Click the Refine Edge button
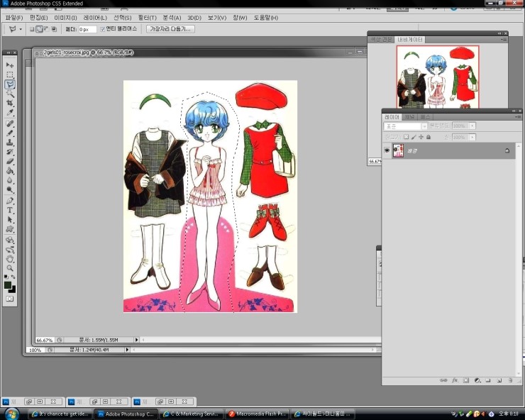 tap(170, 29)
